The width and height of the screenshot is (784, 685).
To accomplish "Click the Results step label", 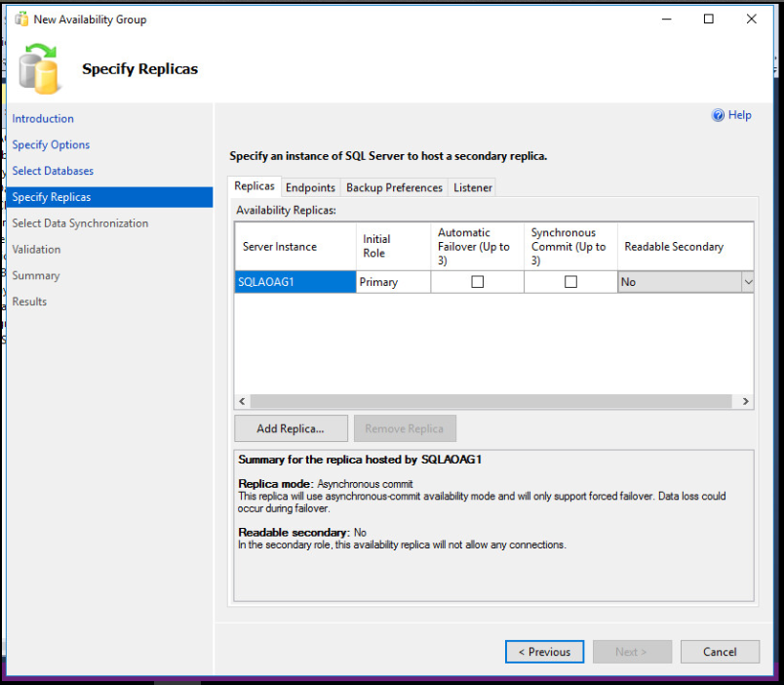I will click(x=29, y=302).
